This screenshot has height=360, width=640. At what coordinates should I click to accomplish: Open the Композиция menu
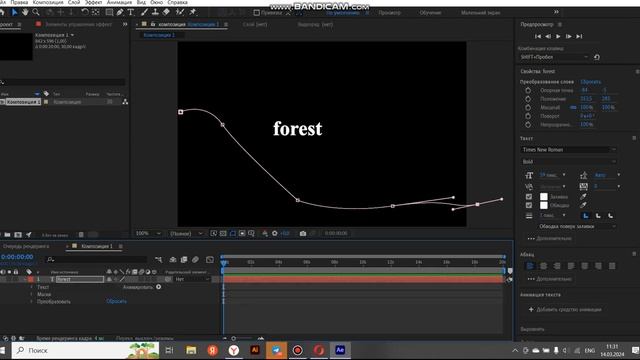(48, 2)
